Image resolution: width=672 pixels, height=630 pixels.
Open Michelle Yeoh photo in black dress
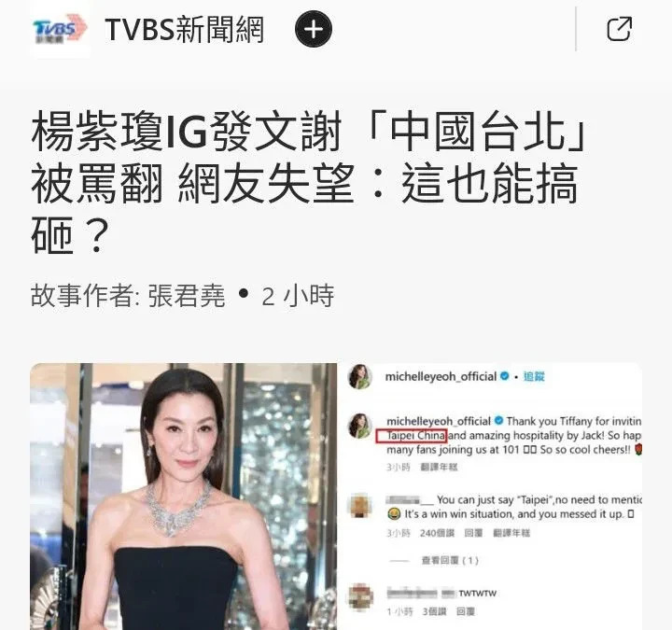(x=184, y=497)
